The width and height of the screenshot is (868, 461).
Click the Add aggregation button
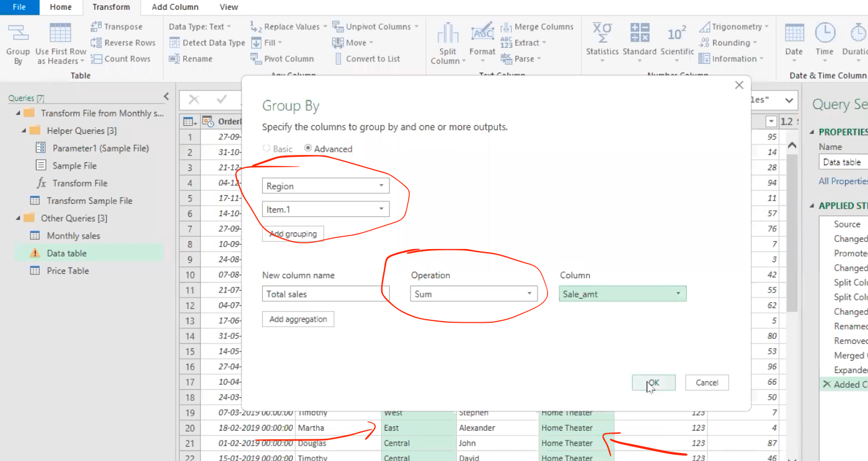(x=298, y=318)
